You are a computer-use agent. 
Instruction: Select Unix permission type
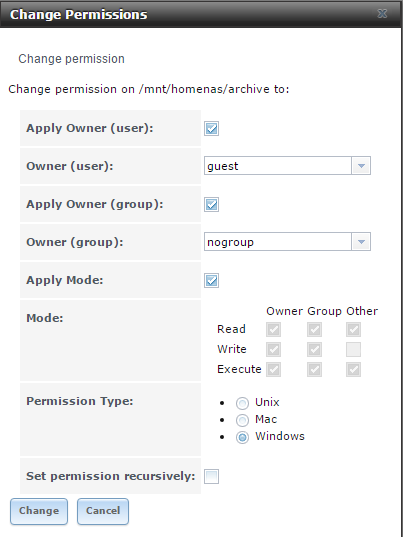point(242,403)
